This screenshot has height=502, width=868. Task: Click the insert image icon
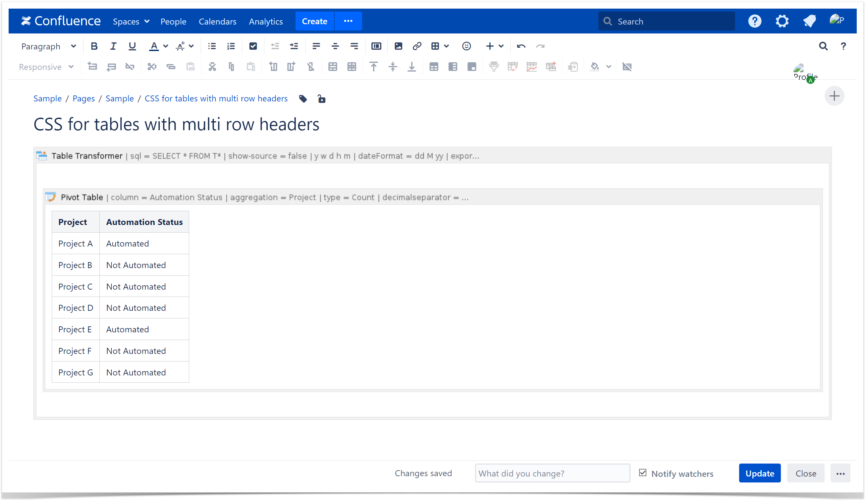tap(398, 46)
